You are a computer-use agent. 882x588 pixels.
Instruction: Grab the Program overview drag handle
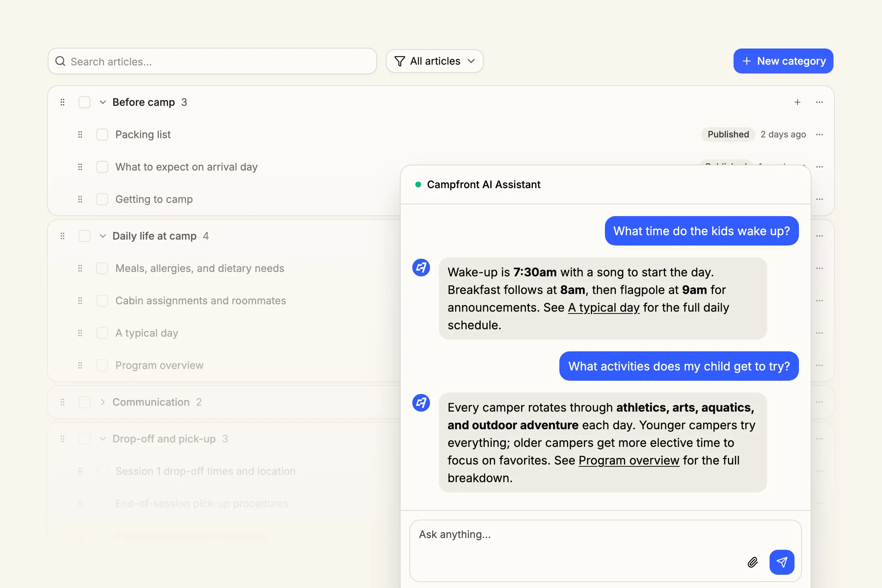point(80,365)
